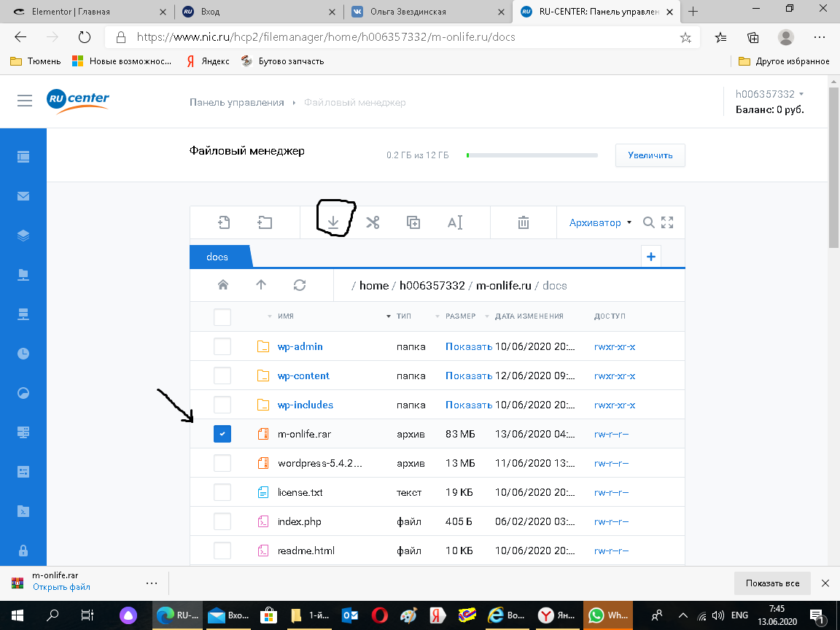The image size is (840, 630).
Task: Click Панель управления breadcrumb link
Action: (237, 102)
